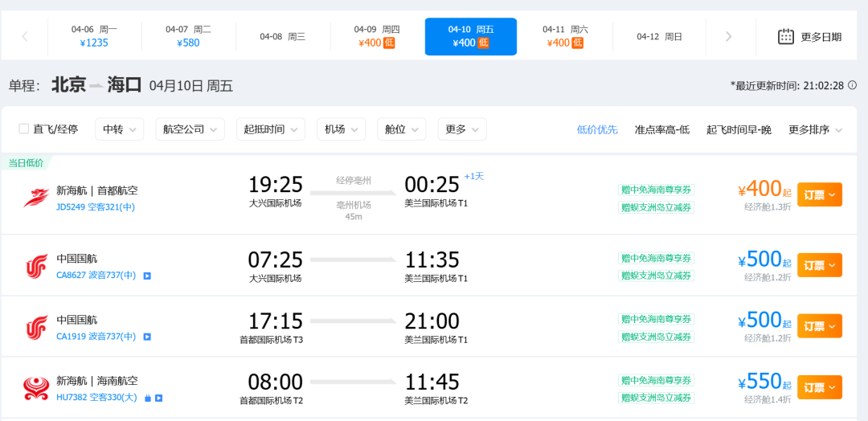Open the 航空公司 filter dropdown

pyautogui.click(x=190, y=129)
